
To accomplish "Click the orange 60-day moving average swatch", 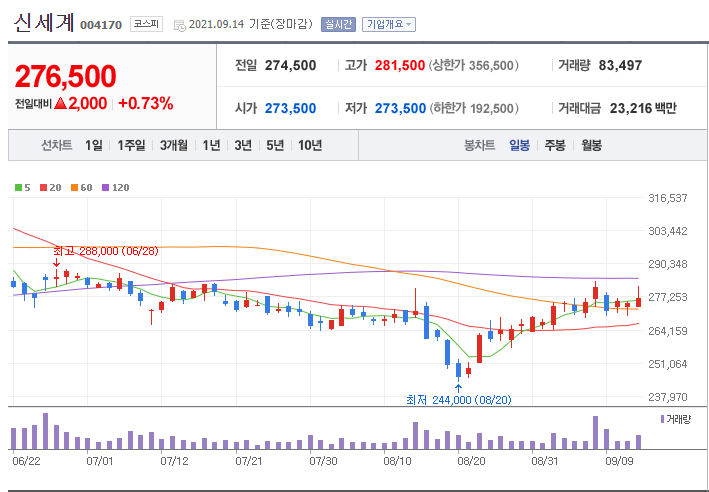I will pos(75,188).
